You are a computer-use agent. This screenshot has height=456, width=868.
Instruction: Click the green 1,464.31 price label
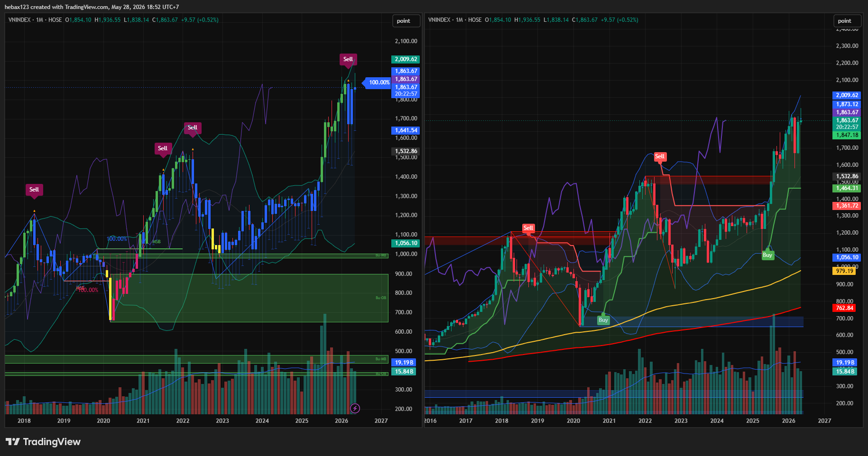(847, 188)
